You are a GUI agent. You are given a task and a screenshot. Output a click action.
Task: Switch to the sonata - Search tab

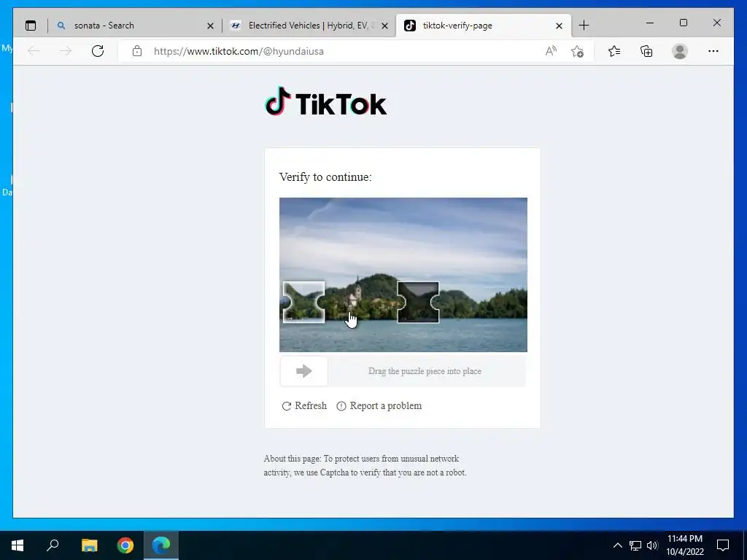(x=135, y=26)
